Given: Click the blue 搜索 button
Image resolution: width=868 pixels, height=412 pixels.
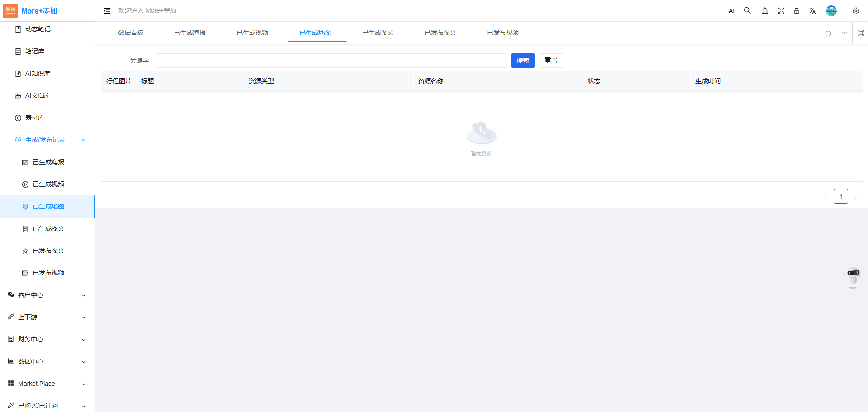Looking at the screenshot, I should tap(523, 61).
